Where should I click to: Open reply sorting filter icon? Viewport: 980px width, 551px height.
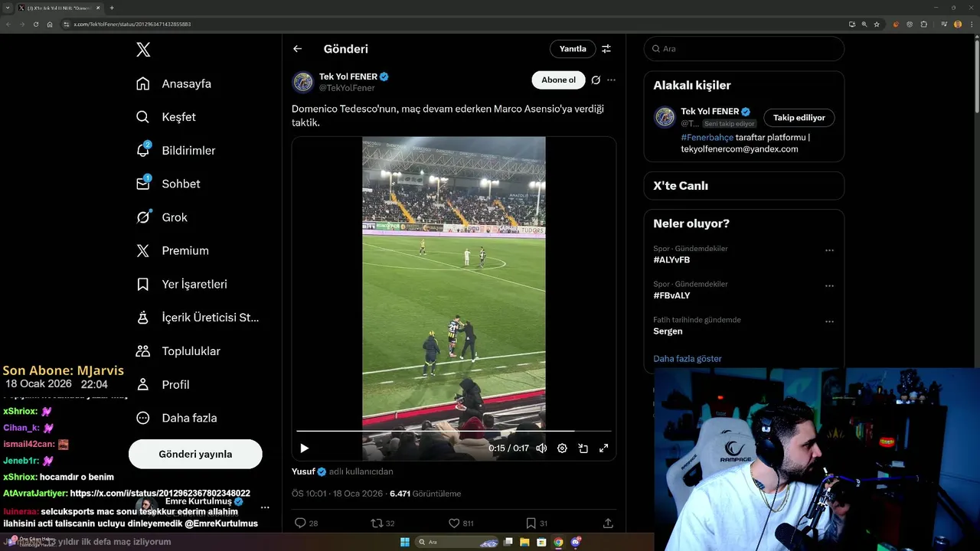coord(606,49)
